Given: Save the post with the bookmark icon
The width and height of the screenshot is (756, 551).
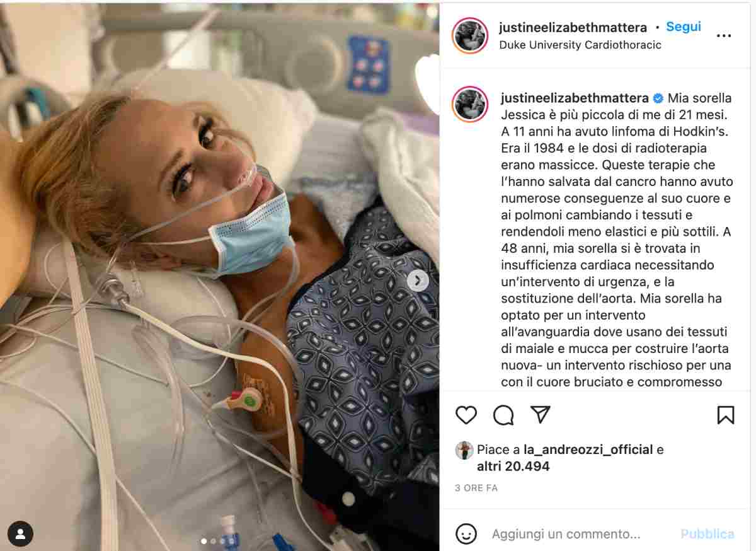Looking at the screenshot, I should point(726,415).
